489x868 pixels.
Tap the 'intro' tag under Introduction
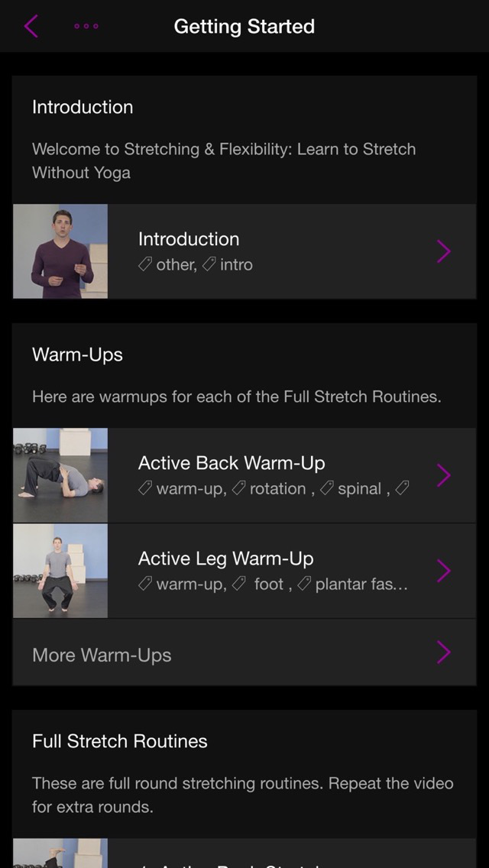(235, 265)
